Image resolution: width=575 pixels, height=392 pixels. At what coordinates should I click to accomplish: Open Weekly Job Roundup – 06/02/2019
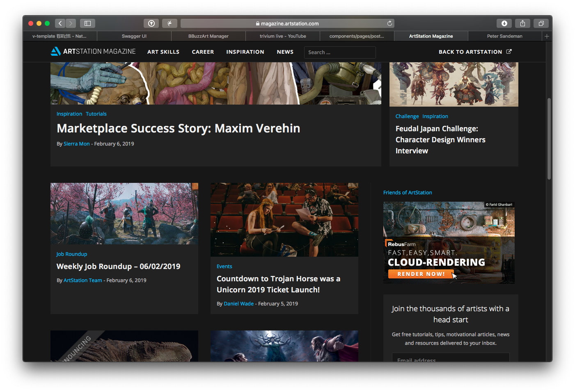click(x=119, y=267)
